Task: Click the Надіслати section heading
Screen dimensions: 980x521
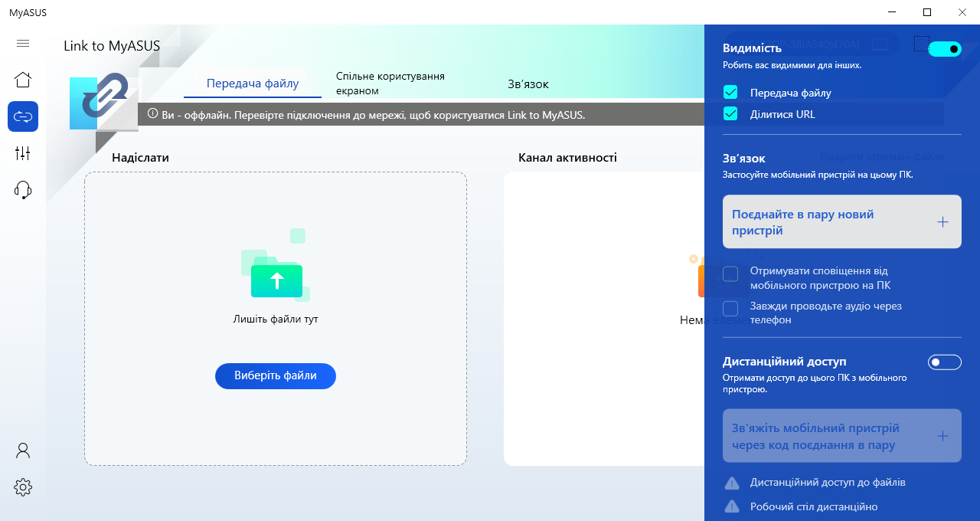Action: click(x=140, y=158)
